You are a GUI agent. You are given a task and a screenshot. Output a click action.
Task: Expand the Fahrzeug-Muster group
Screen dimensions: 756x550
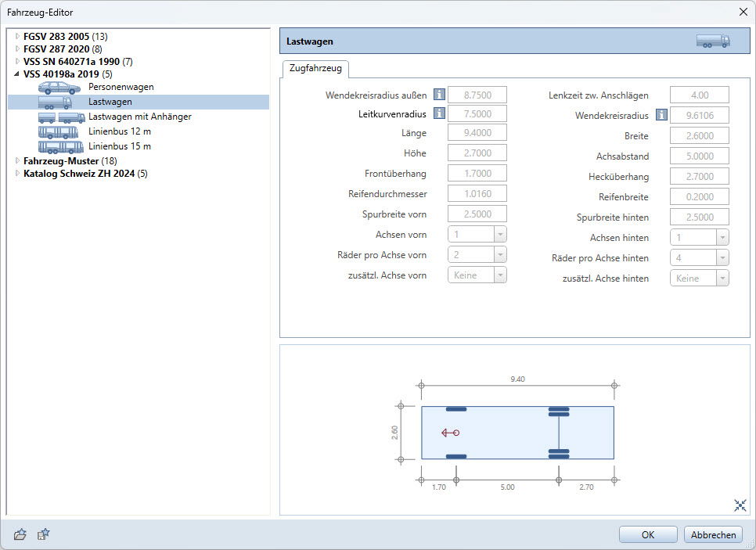point(17,160)
